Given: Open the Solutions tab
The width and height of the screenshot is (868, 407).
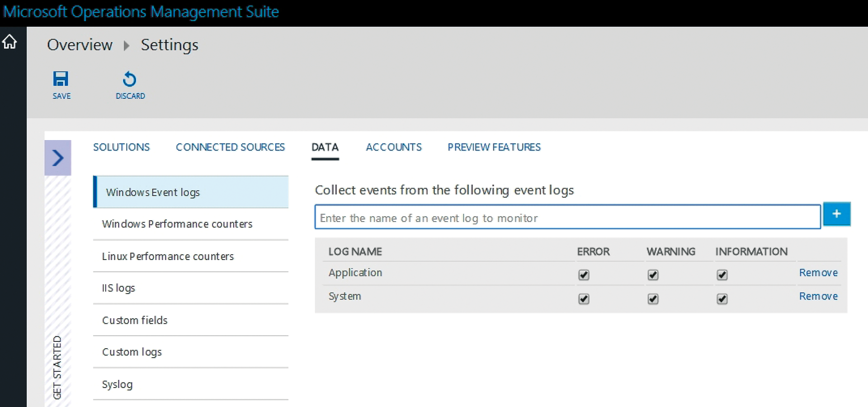Looking at the screenshot, I should click(x=121, y=147).
